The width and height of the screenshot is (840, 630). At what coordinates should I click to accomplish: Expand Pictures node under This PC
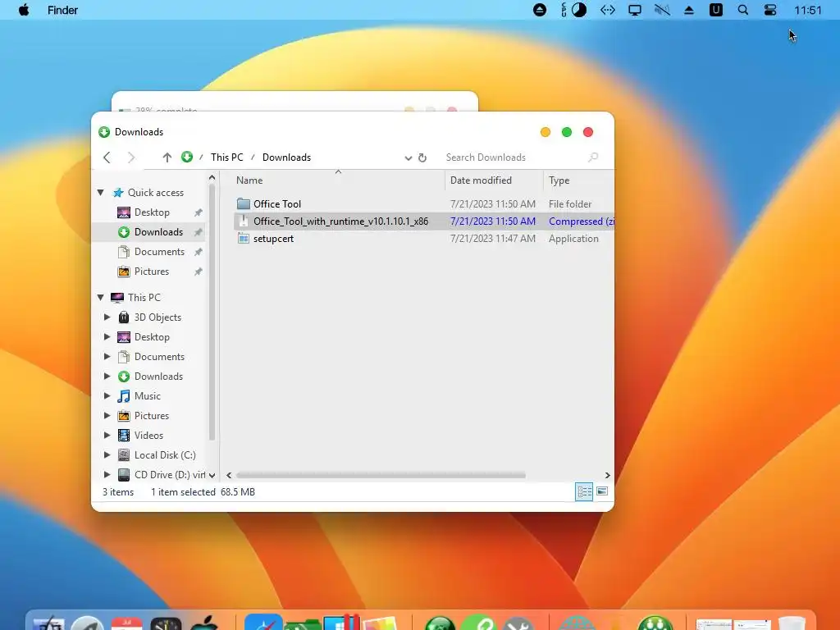[107, 416]
